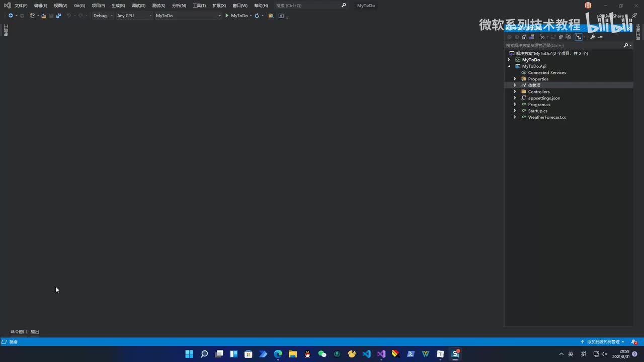
Task: Open the 测试(S) menu
Action: point(158,6)
